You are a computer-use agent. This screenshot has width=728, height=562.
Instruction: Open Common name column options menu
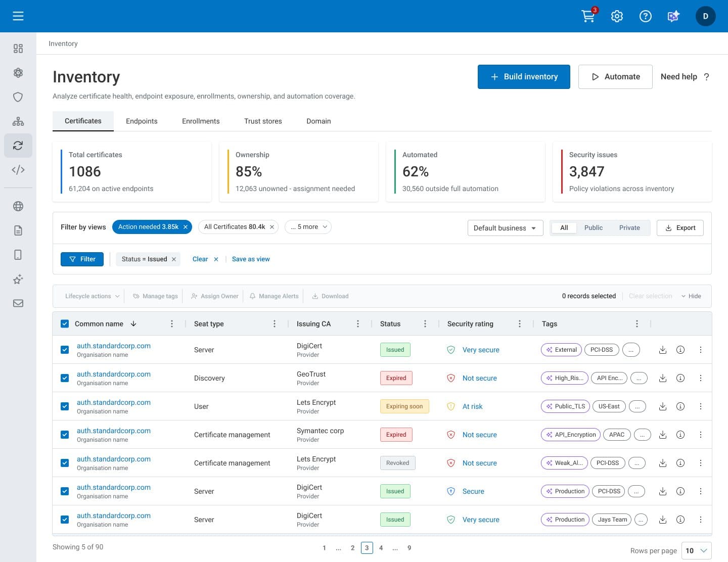pos(172,324)
